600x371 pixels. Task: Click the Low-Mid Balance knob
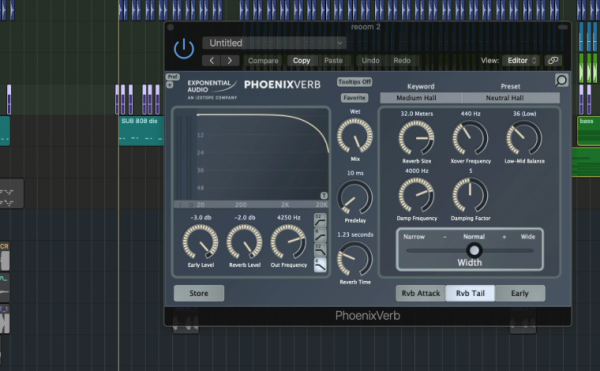[x=524, y=138]
